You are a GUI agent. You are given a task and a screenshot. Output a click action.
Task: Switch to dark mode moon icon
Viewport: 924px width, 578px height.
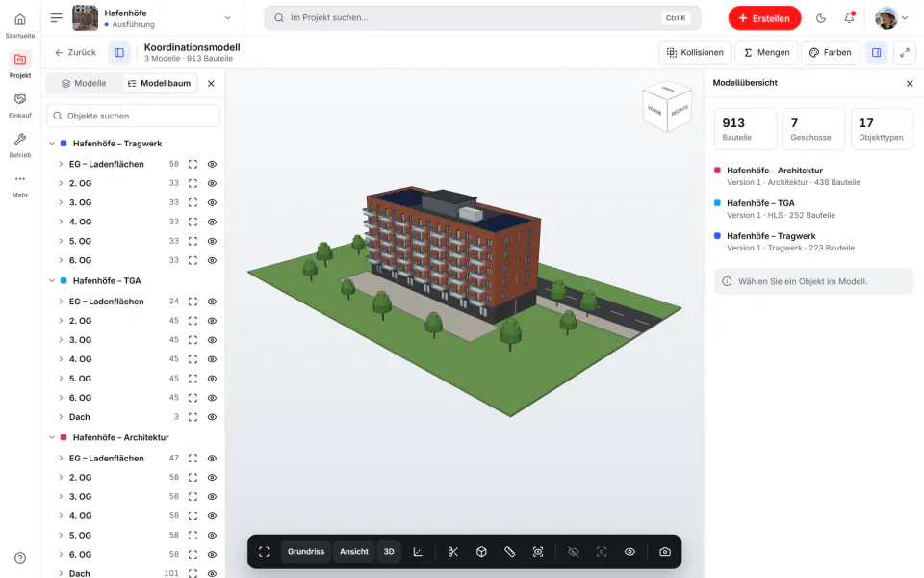point(821,17)
